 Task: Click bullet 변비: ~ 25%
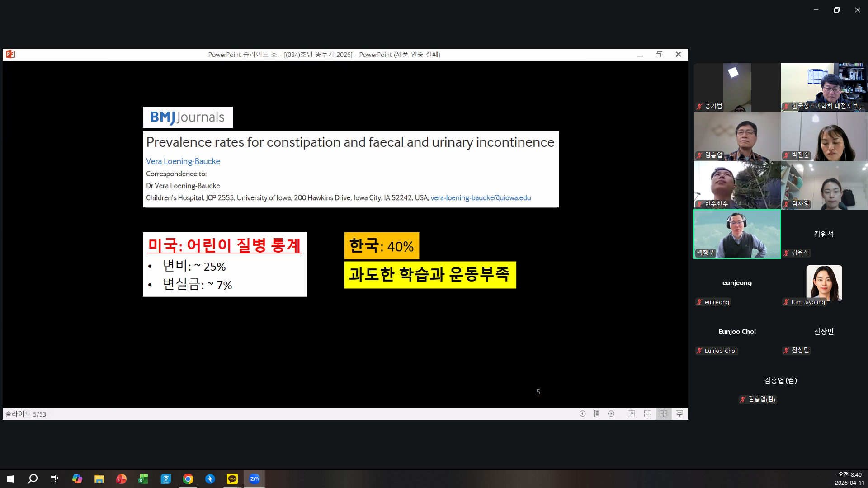click(194, 266)
